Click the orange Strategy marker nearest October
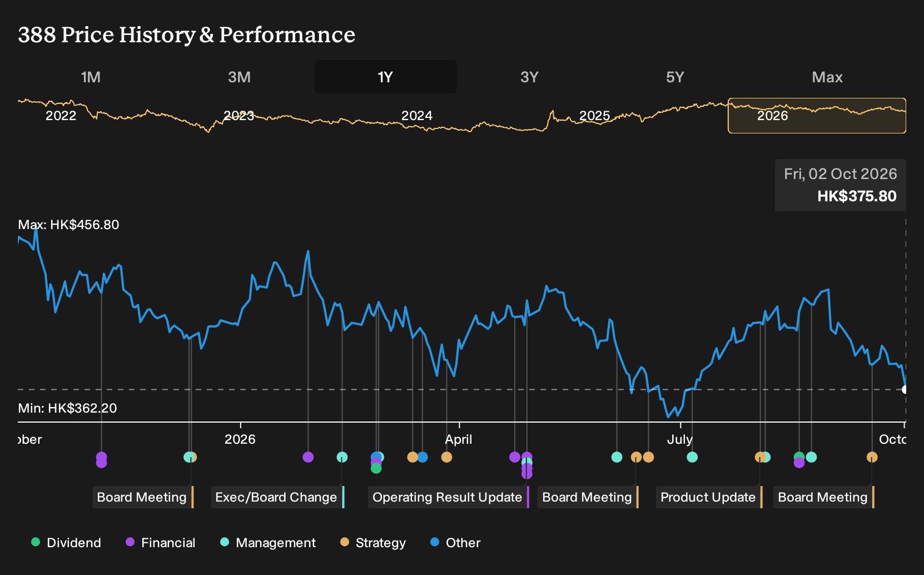 872,457
